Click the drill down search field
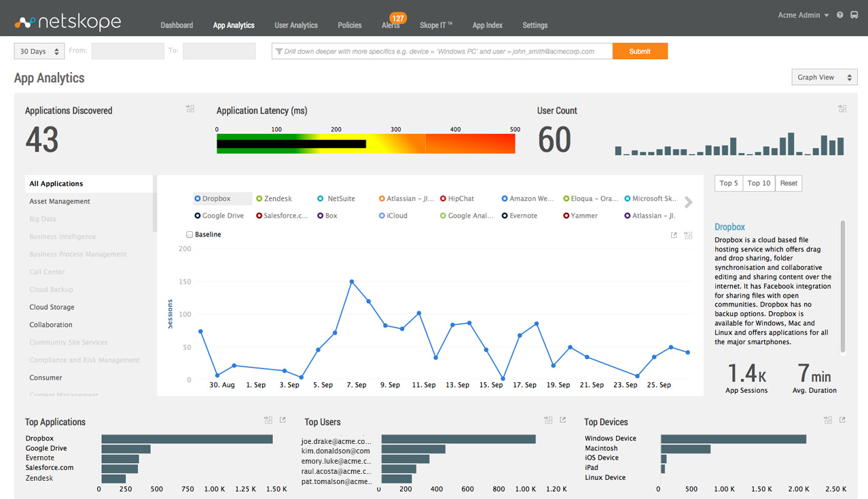Image resolution: width=868 pixels, height=499 pixels. coord(441,52)
